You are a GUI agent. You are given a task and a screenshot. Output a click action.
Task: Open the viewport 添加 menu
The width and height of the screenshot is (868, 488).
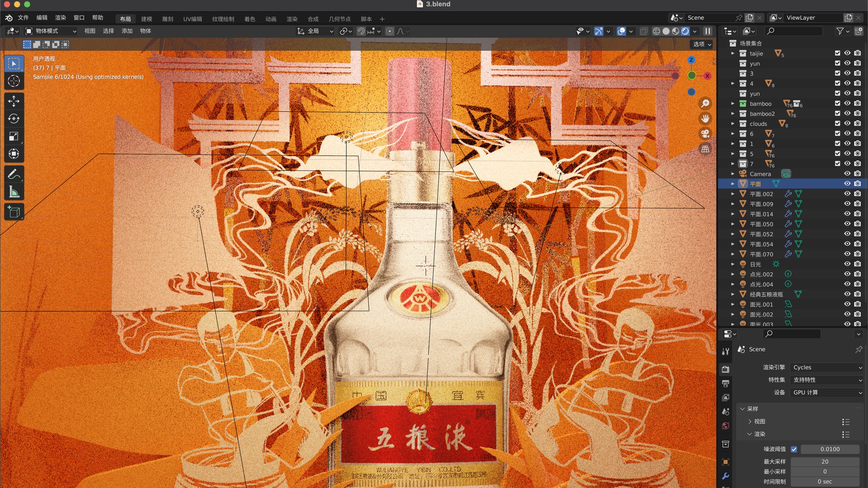coord(127,31)
